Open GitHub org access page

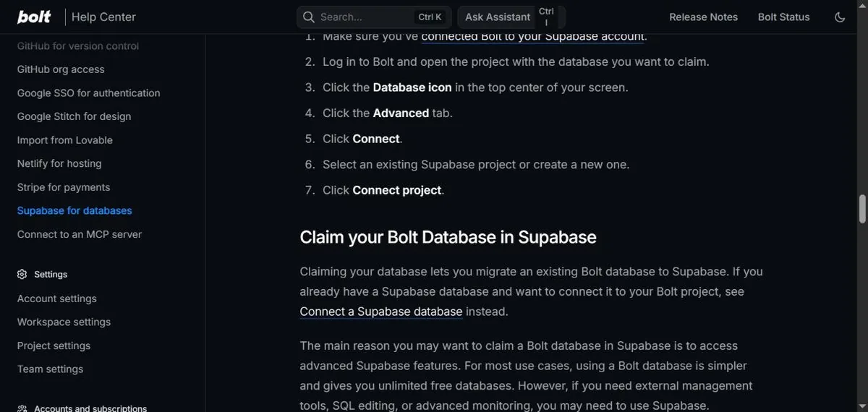point(61,69)
